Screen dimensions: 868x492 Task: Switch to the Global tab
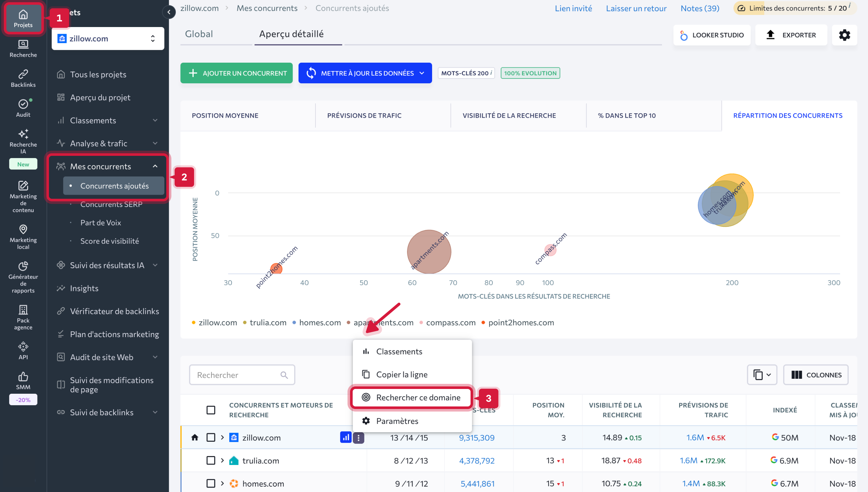(199, 34)
